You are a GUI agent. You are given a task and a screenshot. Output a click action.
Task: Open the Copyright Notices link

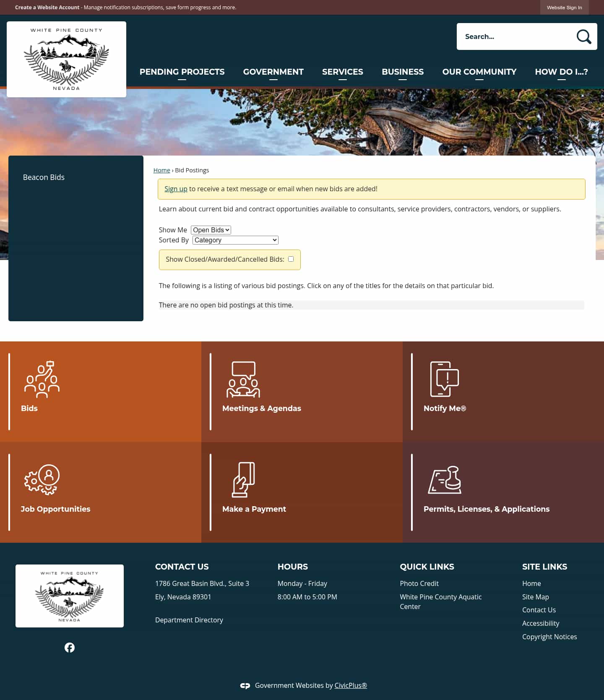click(549, 637)
